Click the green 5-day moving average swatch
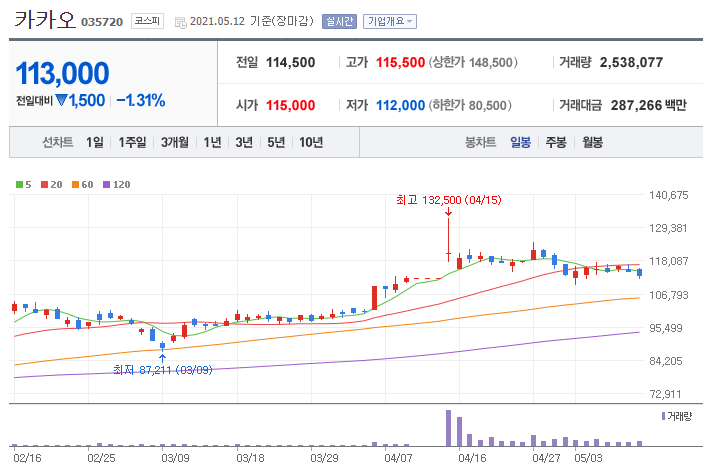Image resolution: width=703 pixels, height=473 pixels. coord(19,184)
